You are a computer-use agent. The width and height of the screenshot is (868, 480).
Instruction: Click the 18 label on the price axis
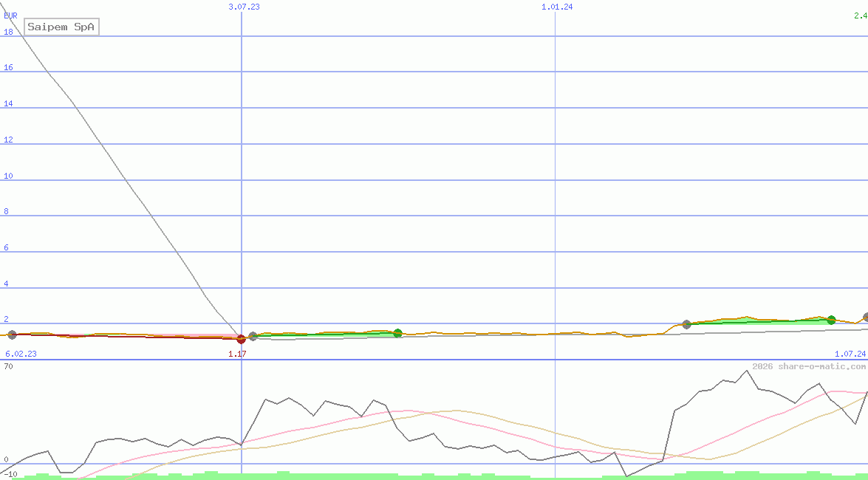click(x=9, y=32)
